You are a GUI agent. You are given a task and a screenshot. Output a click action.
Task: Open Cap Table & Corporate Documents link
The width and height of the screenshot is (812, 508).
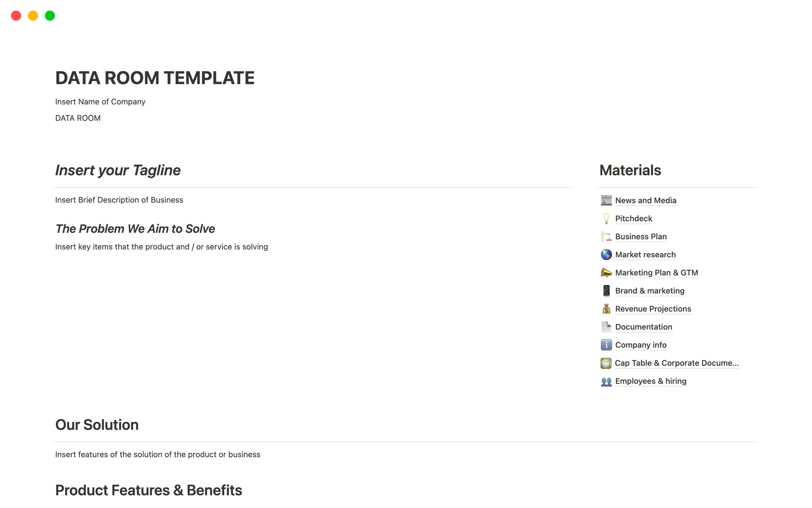coord(676,363)
